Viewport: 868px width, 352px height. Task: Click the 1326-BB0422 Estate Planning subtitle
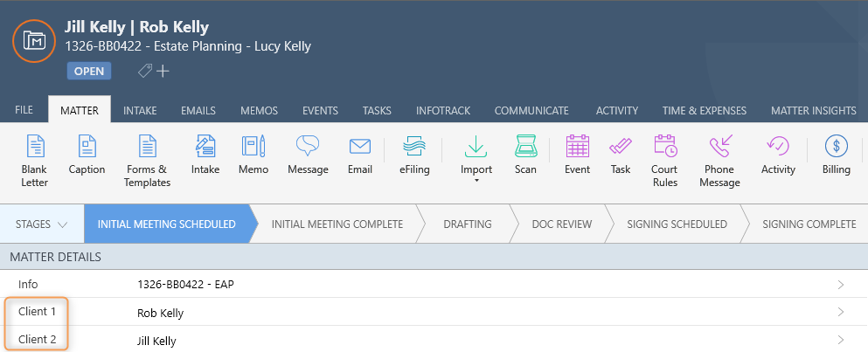pyautogui.click(x=188, y=46)
